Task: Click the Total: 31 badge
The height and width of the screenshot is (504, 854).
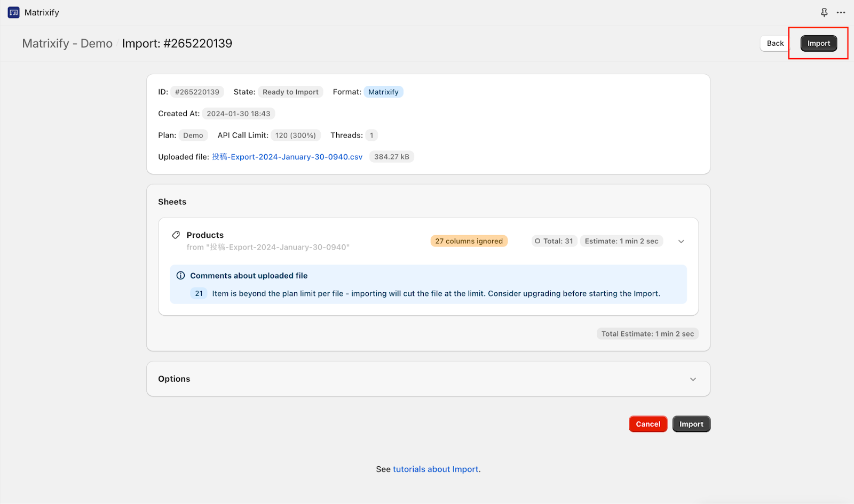Action: pos(553,241)
